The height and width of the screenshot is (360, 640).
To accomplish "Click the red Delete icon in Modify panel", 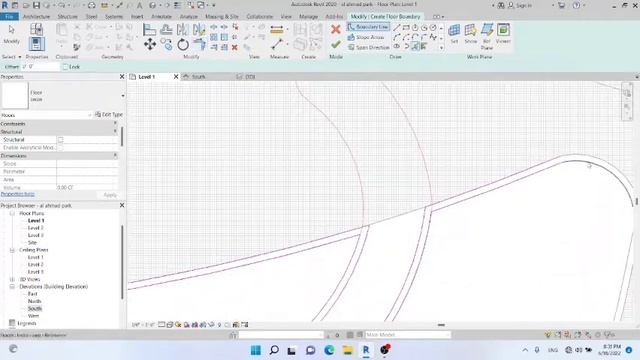I will coord(235,47).
